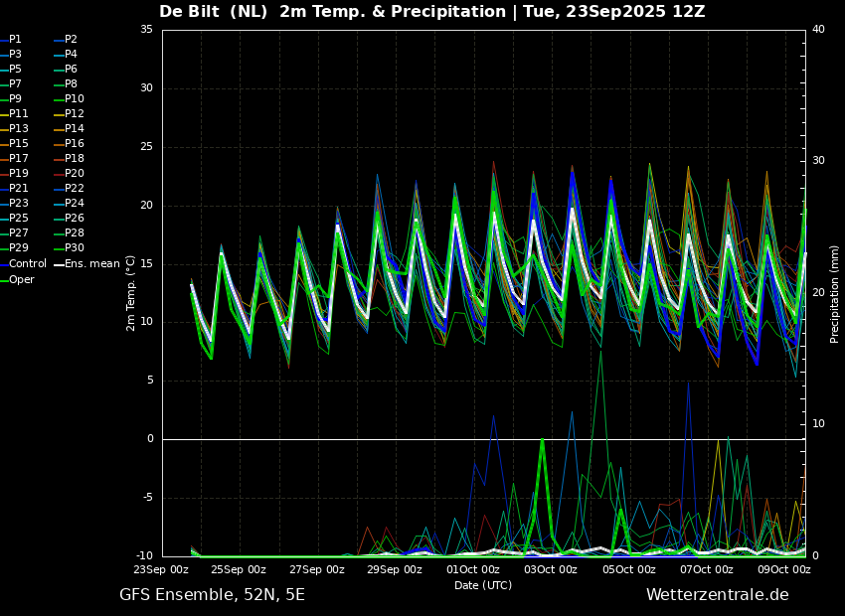
Task: Click the 2m Temp. (°C) axis label
Action: click(130, 292)
